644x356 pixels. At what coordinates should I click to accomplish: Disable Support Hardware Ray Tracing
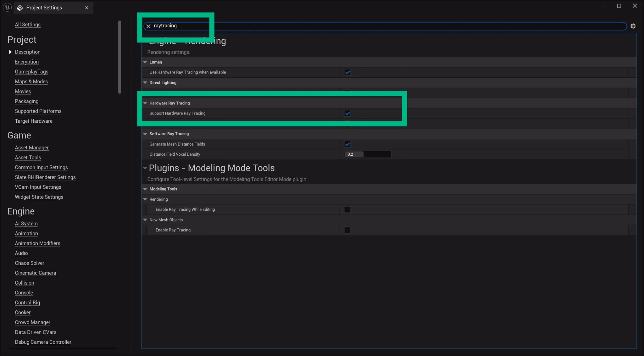[x=347, y=113]
